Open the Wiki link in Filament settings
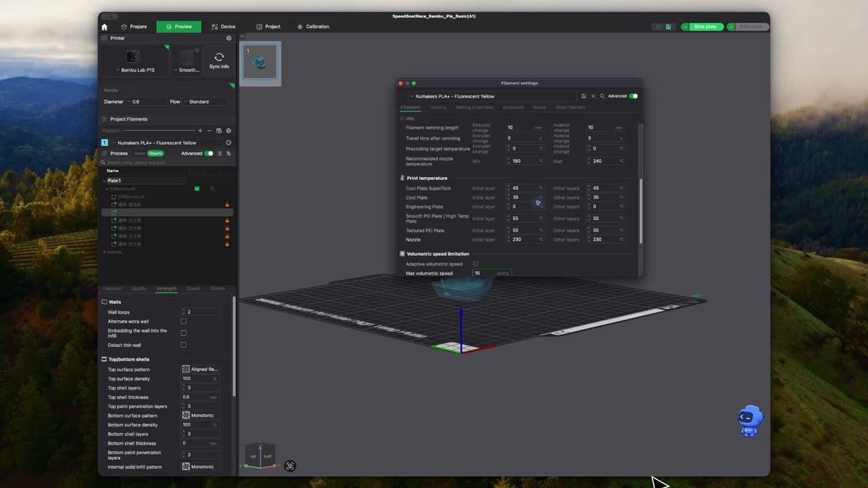This screenshot has height=488, width=868. coord(409,119)
